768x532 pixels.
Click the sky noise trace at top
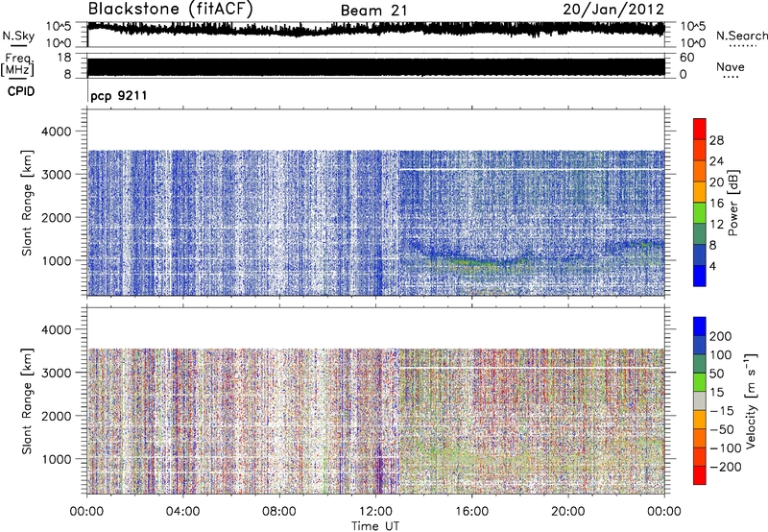point(375,29)
